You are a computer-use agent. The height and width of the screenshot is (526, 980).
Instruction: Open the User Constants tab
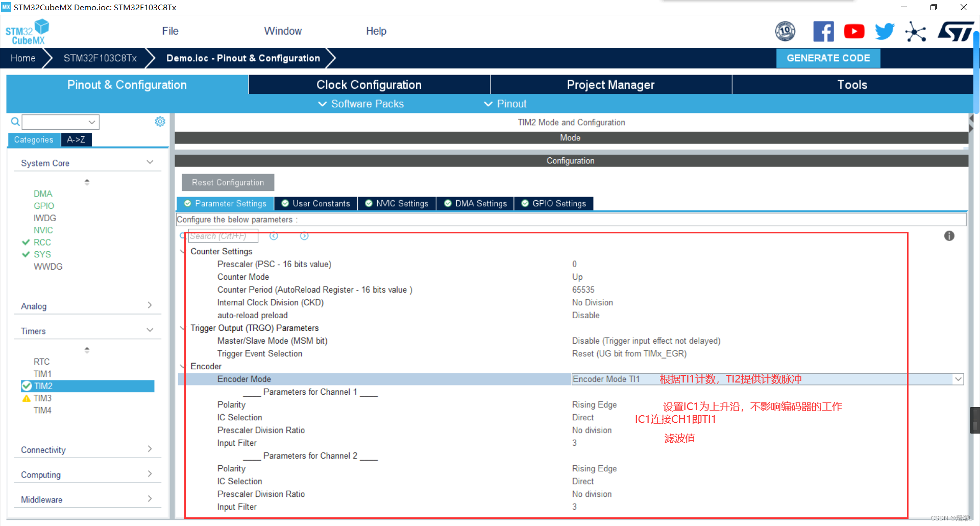pos(315,204)
